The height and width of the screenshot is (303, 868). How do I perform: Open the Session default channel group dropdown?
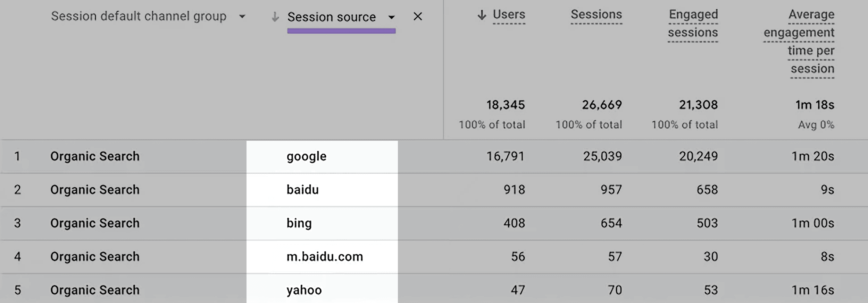[x=243, y=16]
